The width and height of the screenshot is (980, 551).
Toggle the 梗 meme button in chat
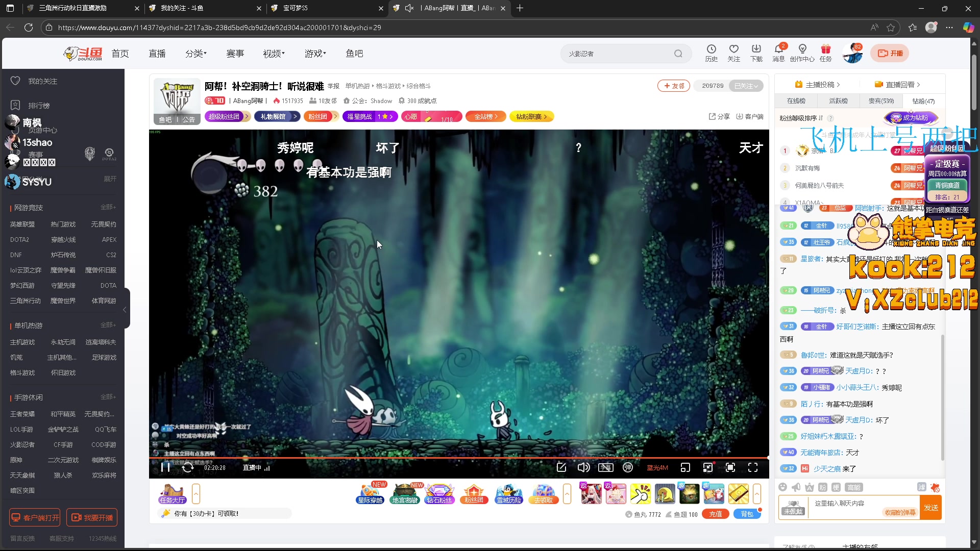pyautogui.click(x=835, y=487)
